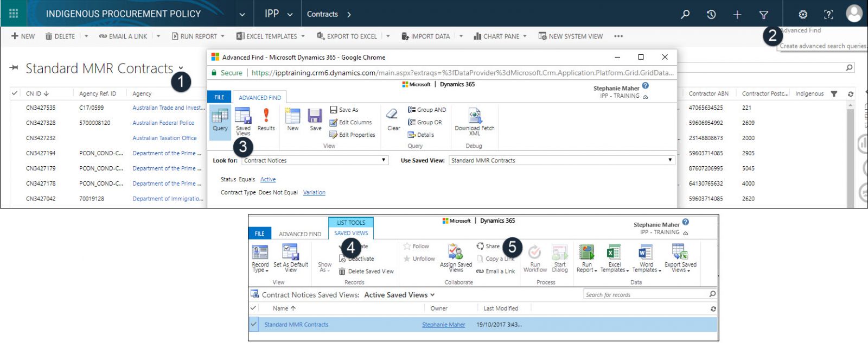
Task: Toggle checkbox for Standard MMR Contracts row
Action: tap(253, 324)
